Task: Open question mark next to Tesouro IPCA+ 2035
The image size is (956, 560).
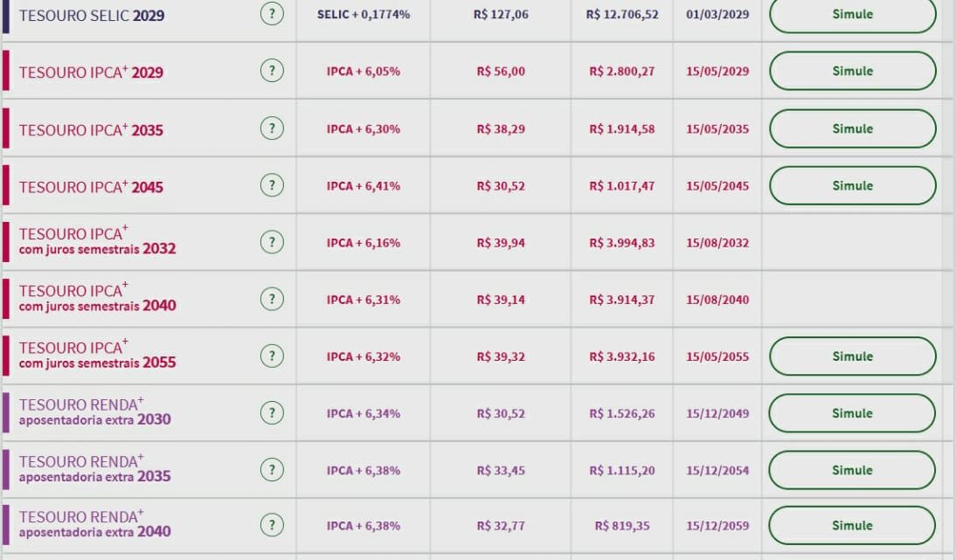Action: pos(272,128)
